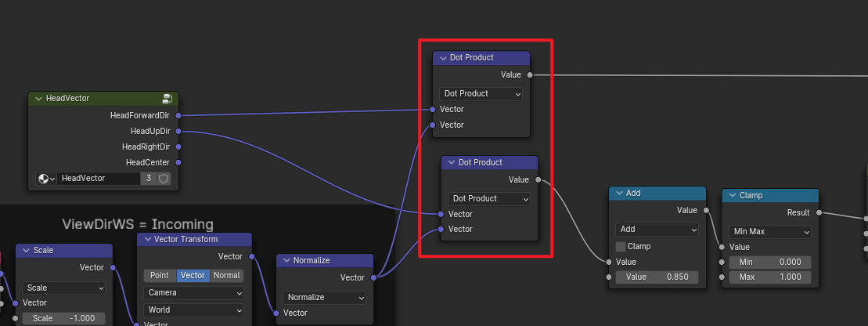
Task: Click the HeadRightDir output socket
Action: 178,147
